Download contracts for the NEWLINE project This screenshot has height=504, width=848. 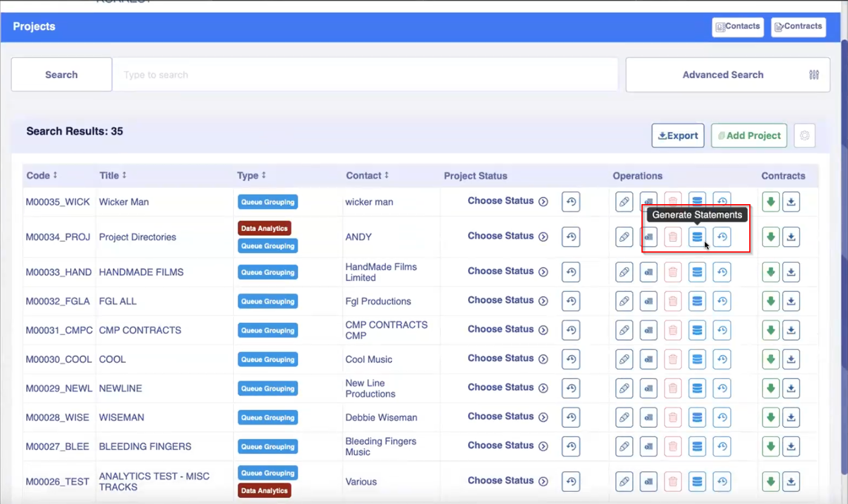[790, 388]
